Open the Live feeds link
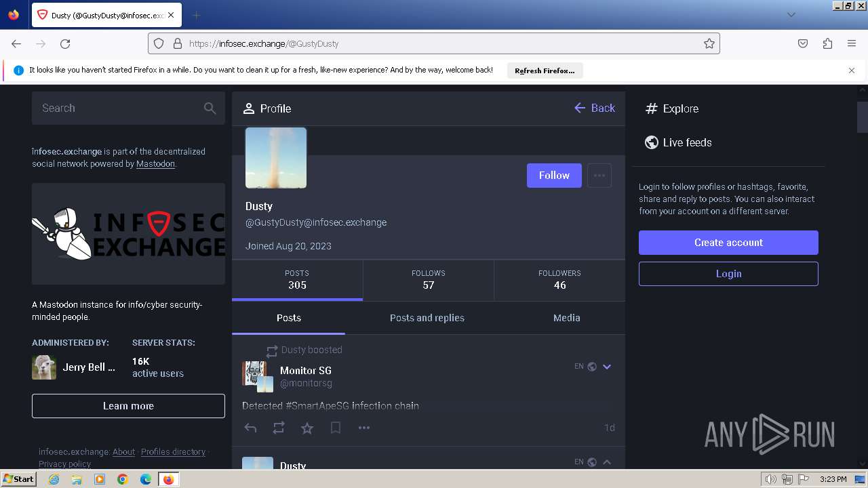The width and height of the screenshot is (868, 488). pos(678,142)
